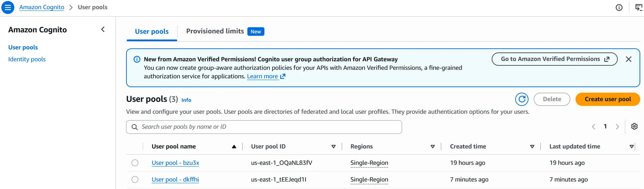Go to previous page of user pools
The width and height of the screenshot is (644, 189).
pos(594,127)
